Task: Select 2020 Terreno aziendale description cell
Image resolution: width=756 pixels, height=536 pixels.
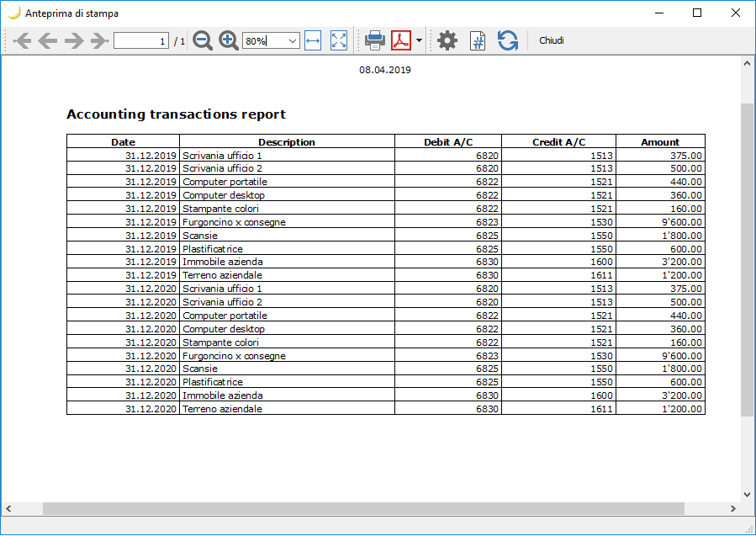Action: pyautogui.click(x=287, y=409)
